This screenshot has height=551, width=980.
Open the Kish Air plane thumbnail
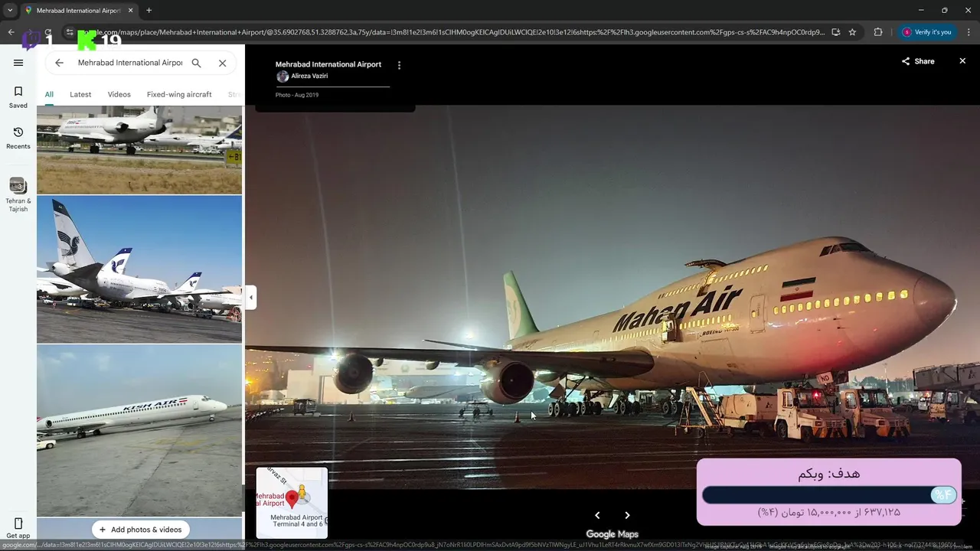pos(139,430)
